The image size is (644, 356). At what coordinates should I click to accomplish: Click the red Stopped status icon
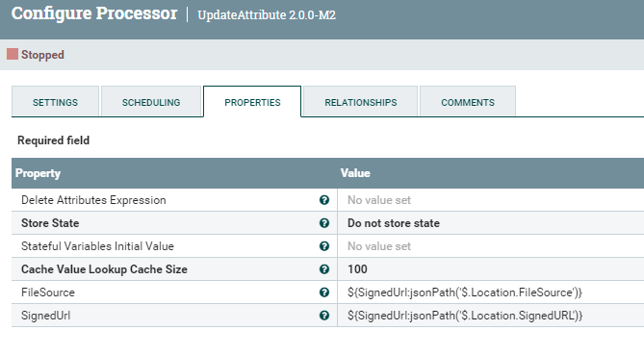tap(13, 54)
